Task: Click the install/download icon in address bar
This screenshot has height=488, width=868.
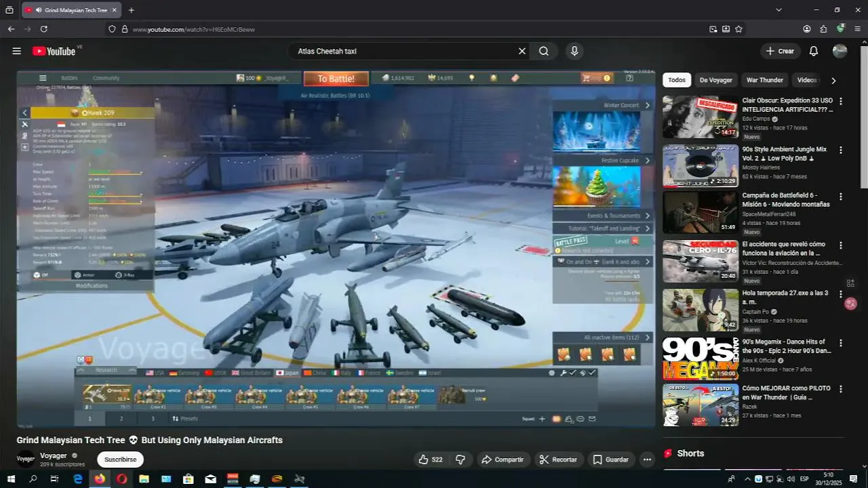Action: [x=726, y=29]
